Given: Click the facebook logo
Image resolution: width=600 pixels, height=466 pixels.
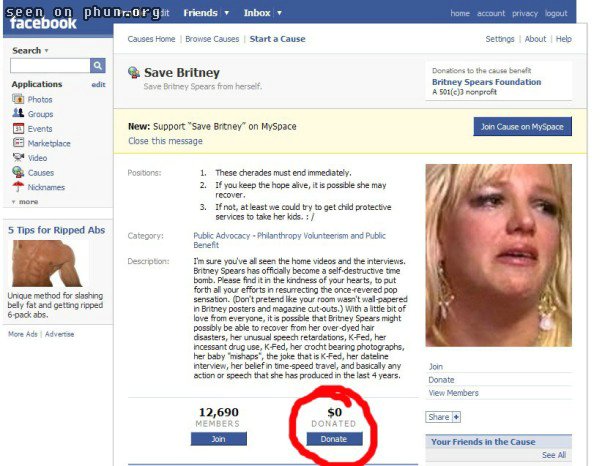Looking at the screenshot, I should [x=43, y=23].
